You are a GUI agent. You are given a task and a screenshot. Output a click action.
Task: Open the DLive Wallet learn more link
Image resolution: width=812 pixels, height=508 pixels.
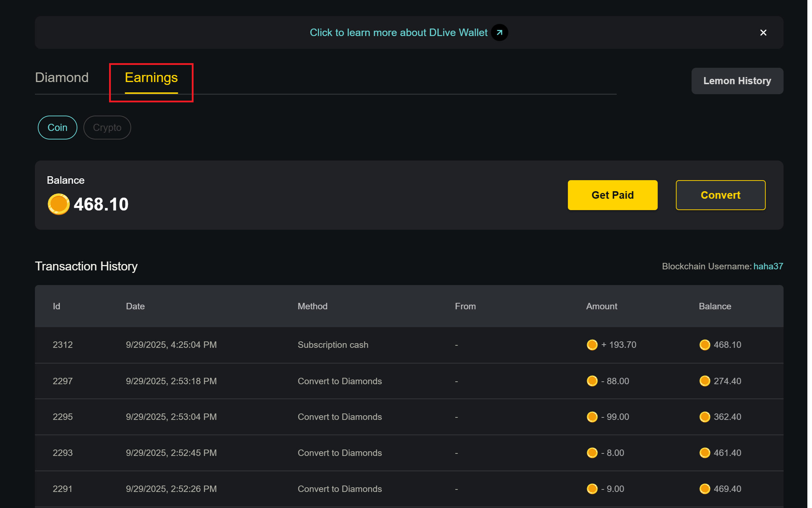coord(398,32)
